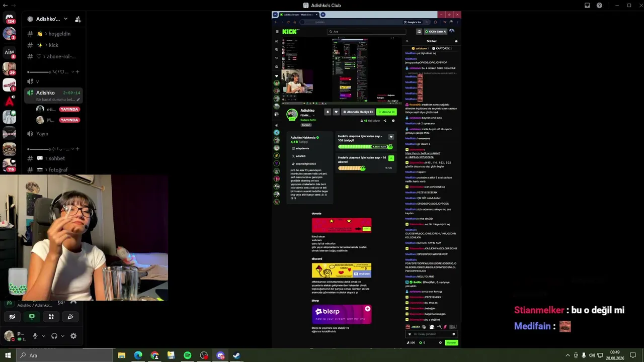Open Discord activities launcher button
The height and width of the screenshot is (362, 644).
(51, 317)
